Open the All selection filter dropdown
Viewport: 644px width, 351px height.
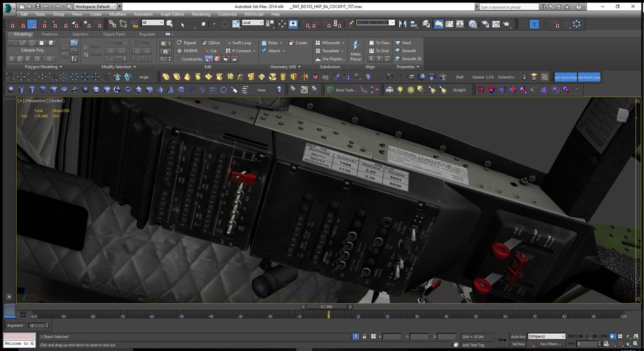(152, 23)
